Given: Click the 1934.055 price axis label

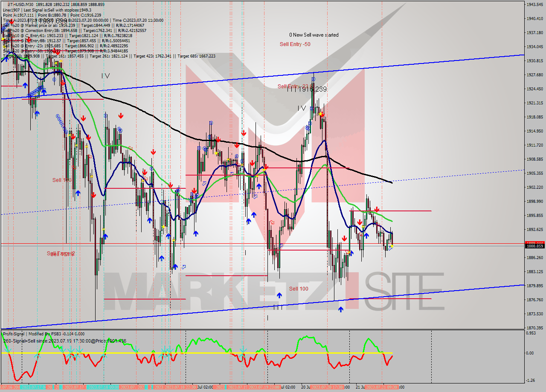Looking at the screenshot, I should [x=534, y=46].
